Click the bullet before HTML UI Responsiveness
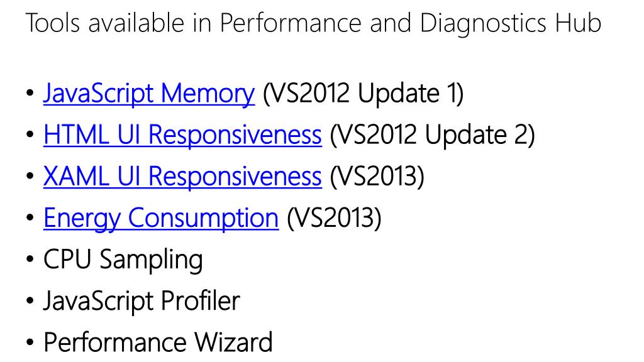644x362 pixels. click(x=30, y=134)
